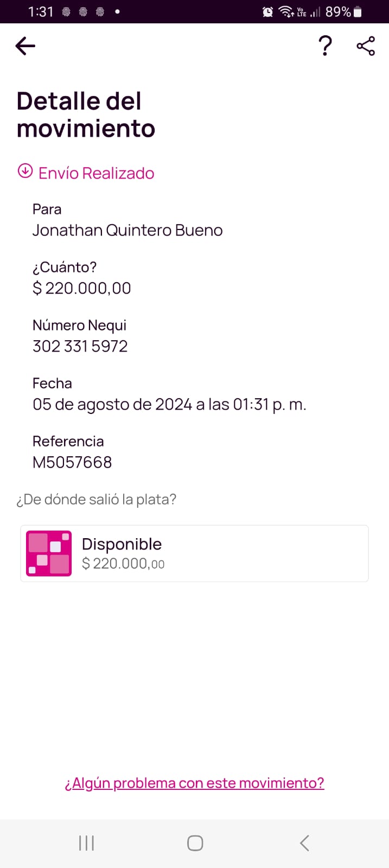This screenshot has width=389, height=868.
Task: Tap the back arrow icon
Action: click(25, 46)
